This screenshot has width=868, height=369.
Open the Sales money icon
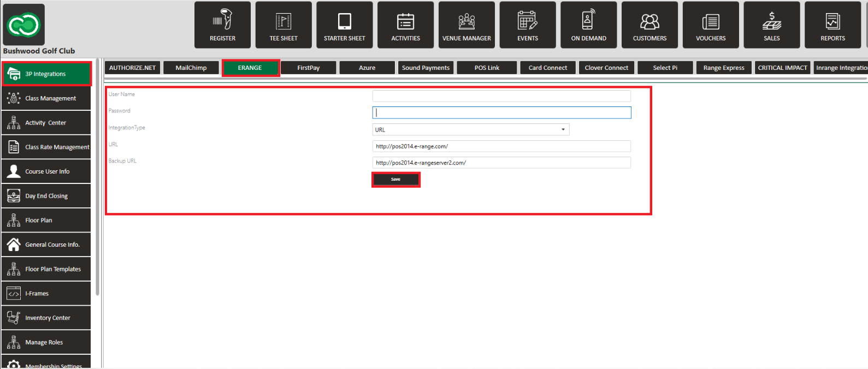click(772, 25)
